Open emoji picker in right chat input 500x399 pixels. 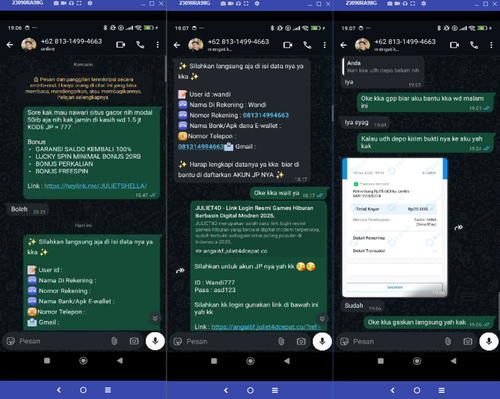pos(345,341)
